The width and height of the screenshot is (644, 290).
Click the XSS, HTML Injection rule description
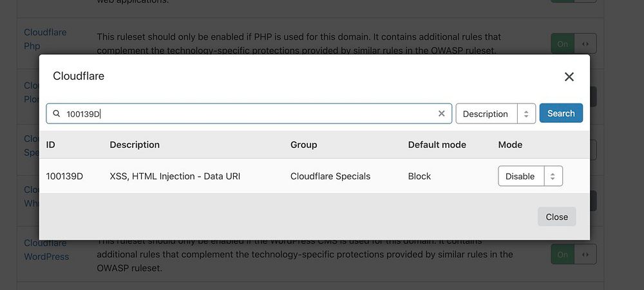pyautogui.click(x=175, y=176)
